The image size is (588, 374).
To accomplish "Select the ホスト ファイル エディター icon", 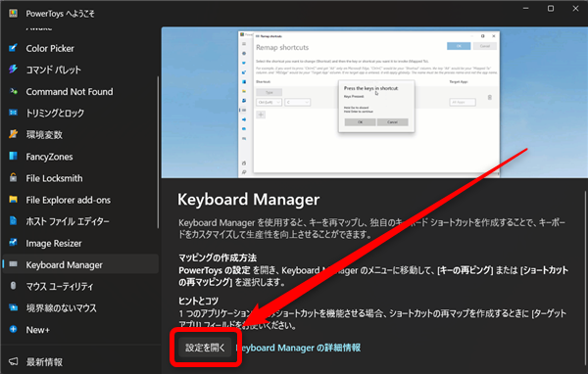I will (x=13, y=220).
